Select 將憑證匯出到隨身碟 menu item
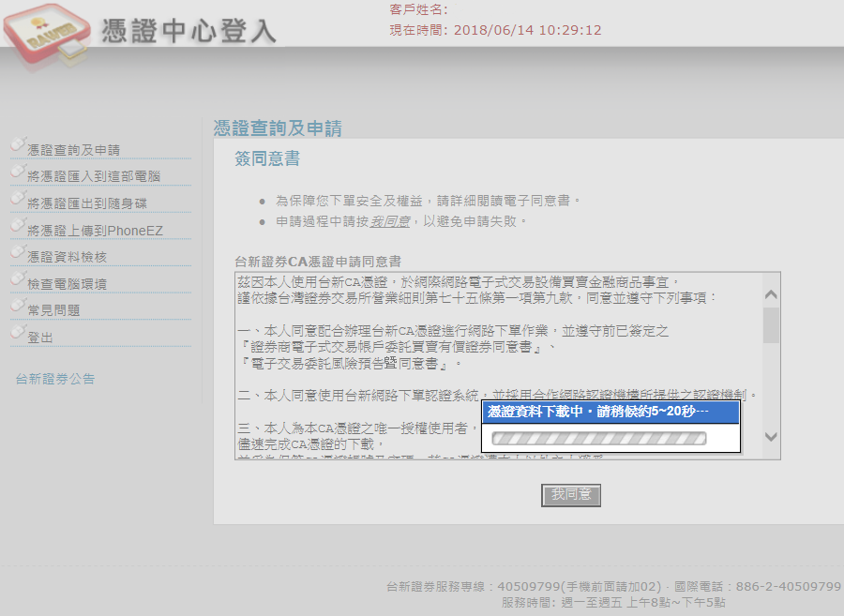This screenshot has width=844, height=616. point(87,203)
